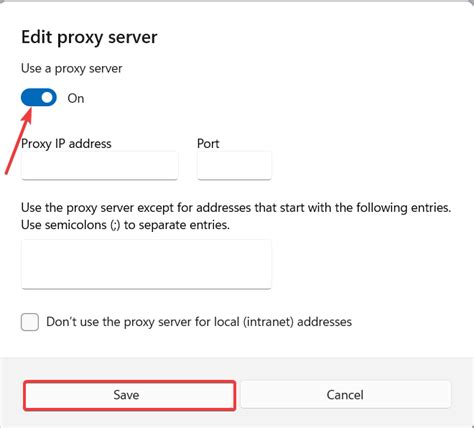This screenshot has width=474, height=428.
Task: Click the "Port" label
Action: tap(208, 144)
